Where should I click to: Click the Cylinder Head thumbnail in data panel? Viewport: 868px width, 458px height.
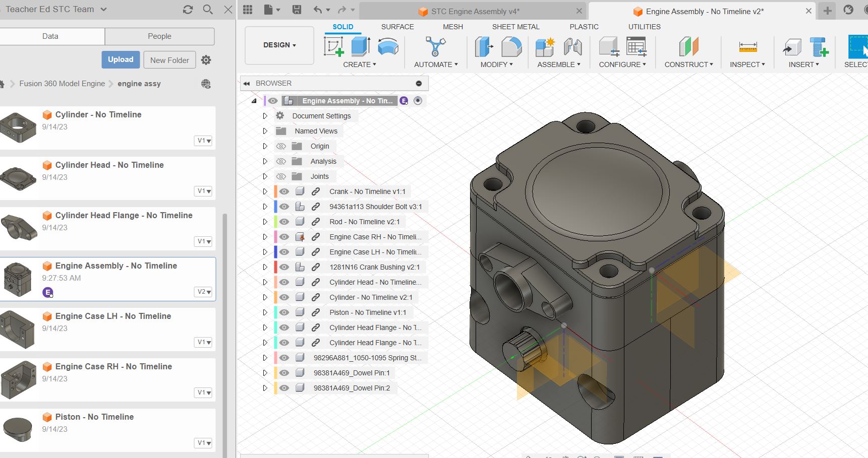19,178
